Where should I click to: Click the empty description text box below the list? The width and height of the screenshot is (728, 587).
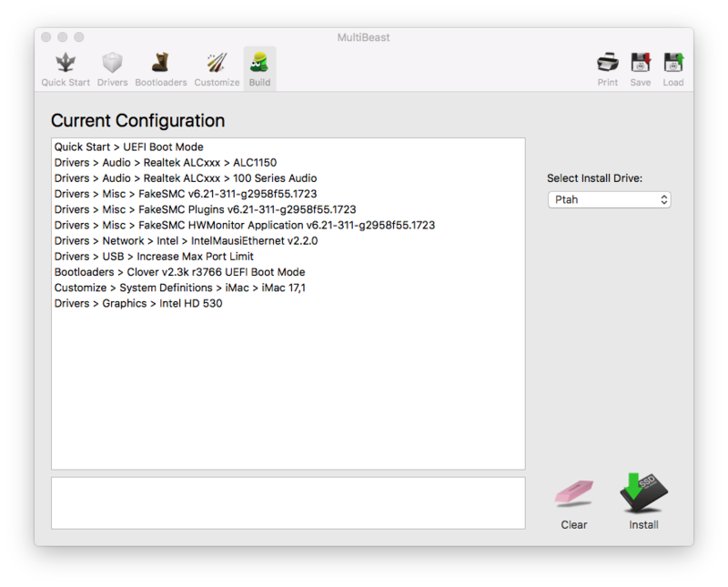pos(288,503)
